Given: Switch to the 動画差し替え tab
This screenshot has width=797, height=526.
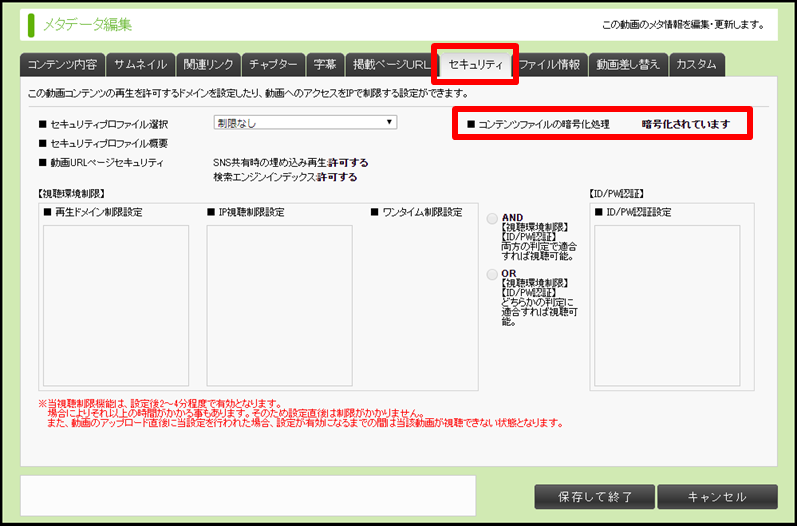Looking at the screenshot, I should point(628,64).
